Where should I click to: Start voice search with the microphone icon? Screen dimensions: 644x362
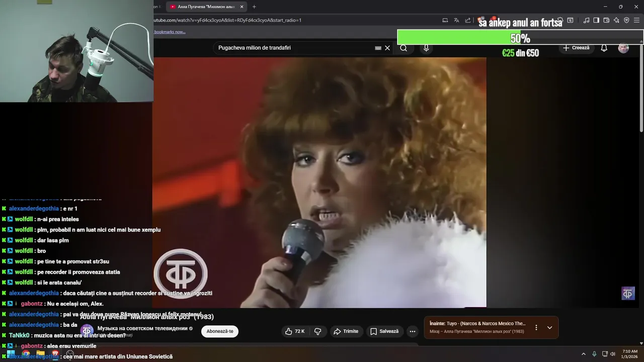coord(426,48)
